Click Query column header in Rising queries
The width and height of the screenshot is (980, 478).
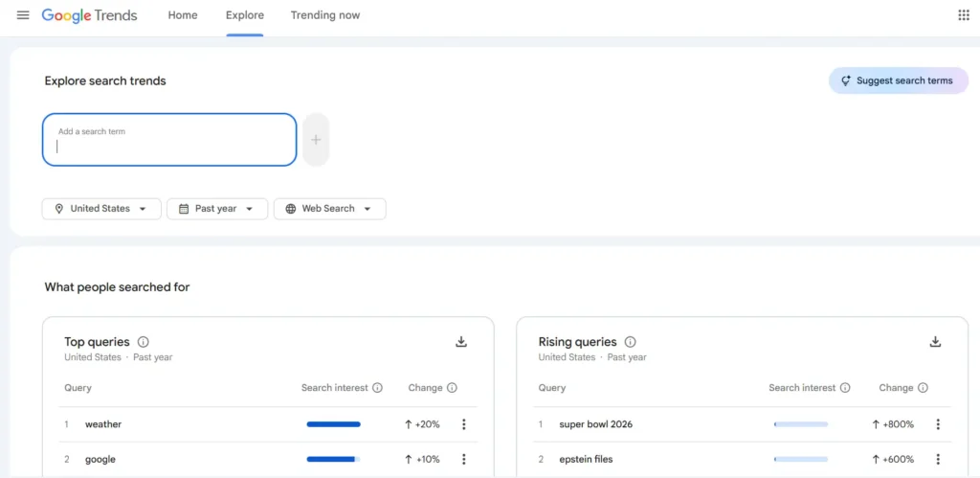552,388
